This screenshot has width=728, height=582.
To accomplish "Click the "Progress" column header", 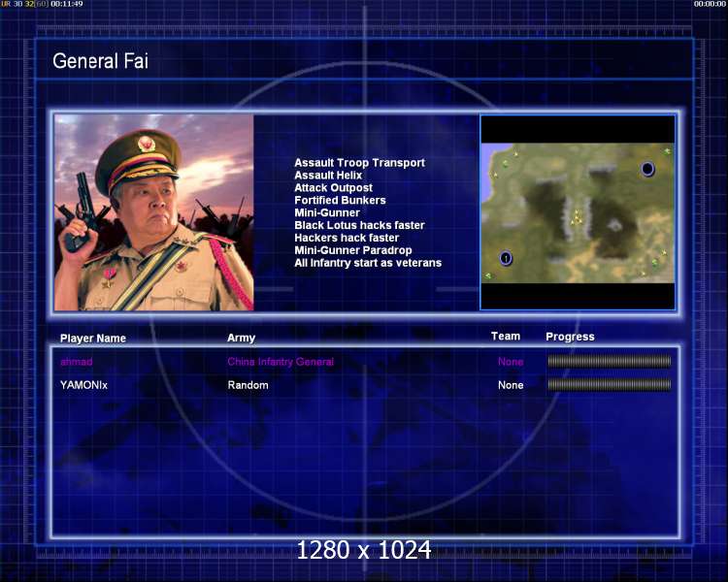I will [570, 337].
